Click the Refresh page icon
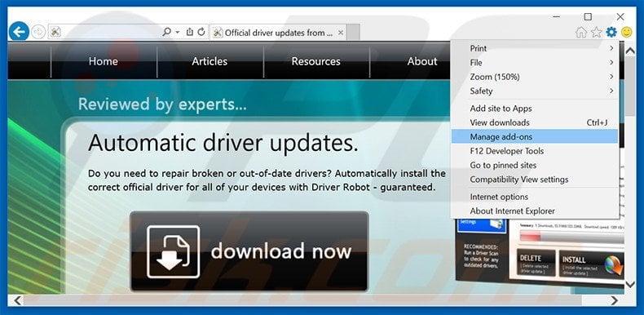 pos(201,32)
